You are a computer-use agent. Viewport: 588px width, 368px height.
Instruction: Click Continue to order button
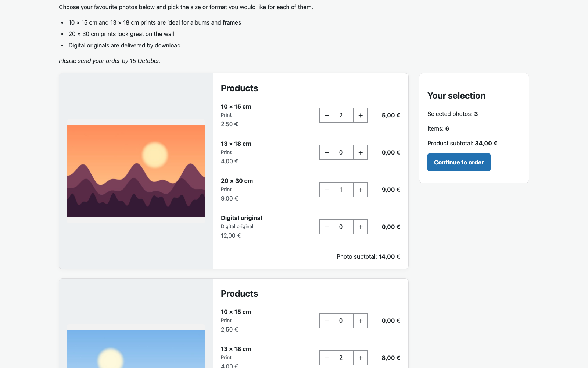coord(459,162)
